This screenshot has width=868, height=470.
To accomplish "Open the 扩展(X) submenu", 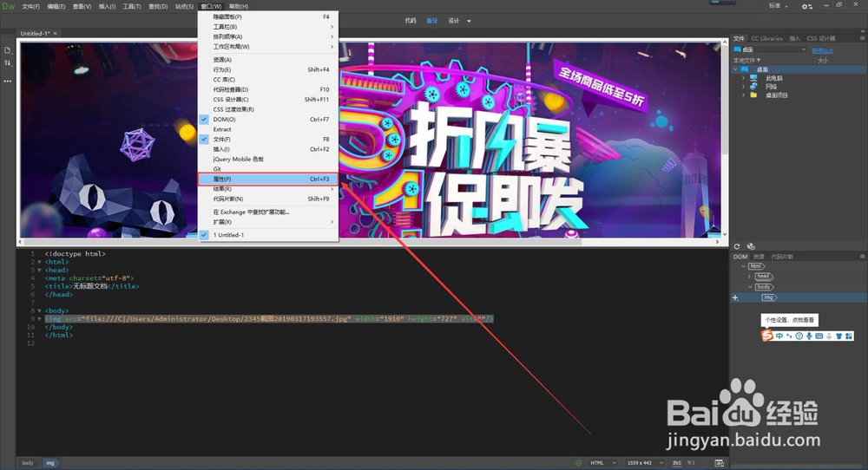I will [x=268, y=222].
